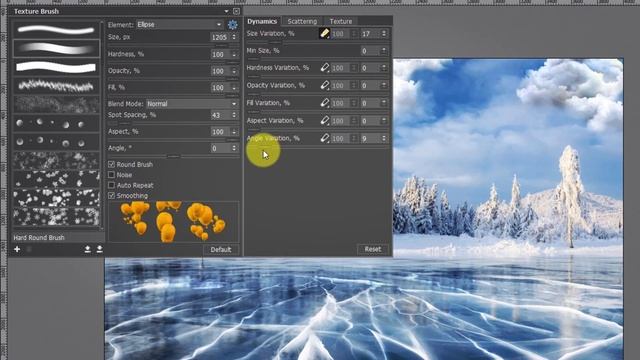The height and width of the screenshot is (360, 640).
Task: Click the Texture Brush panel maximize icon
Action: pyautogui.click(x=236, y=11)
